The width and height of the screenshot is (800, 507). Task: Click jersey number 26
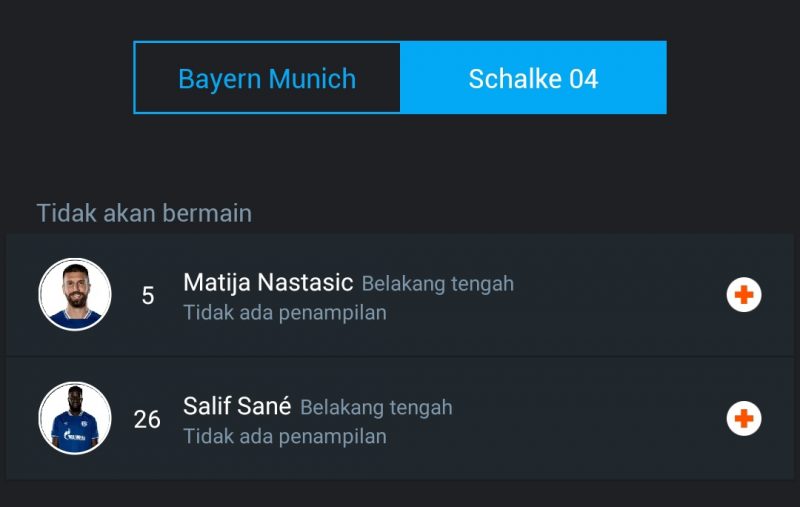click(x=147, y=420)
